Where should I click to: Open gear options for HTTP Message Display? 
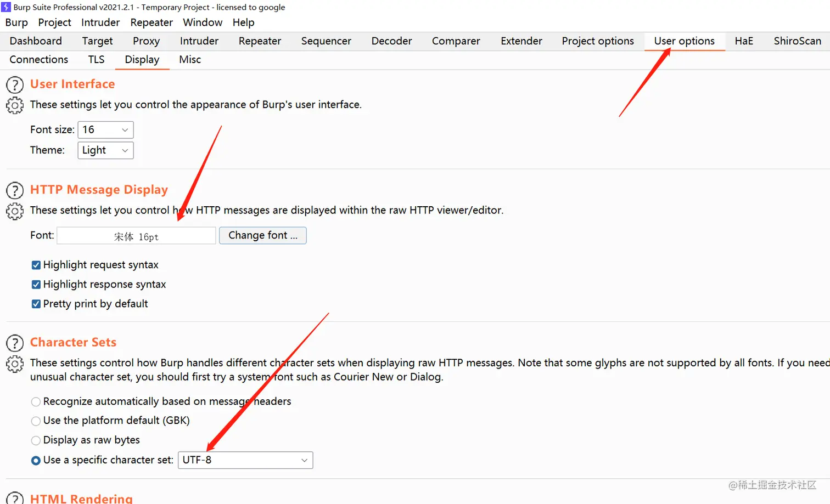pos(15,211)
